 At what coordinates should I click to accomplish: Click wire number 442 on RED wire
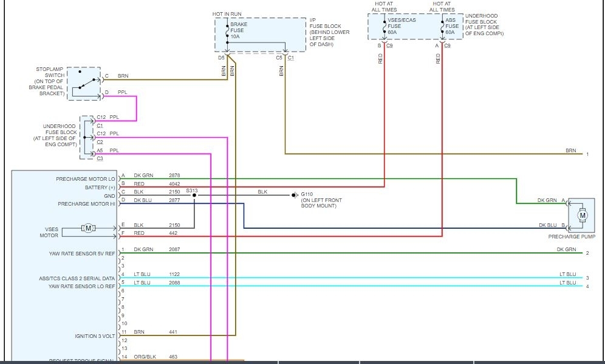pos(173,232)
